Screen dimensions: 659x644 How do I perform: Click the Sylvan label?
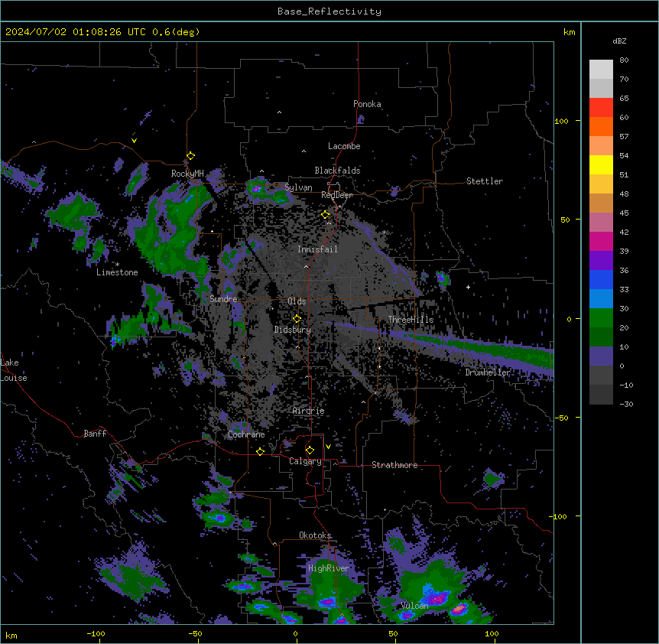click(298, 187)
